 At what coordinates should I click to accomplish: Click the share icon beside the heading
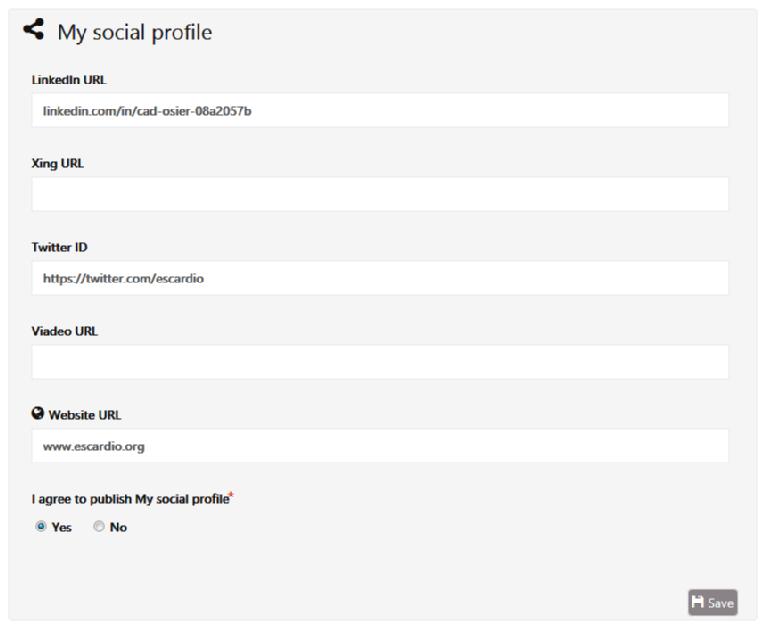click(34, 31)
